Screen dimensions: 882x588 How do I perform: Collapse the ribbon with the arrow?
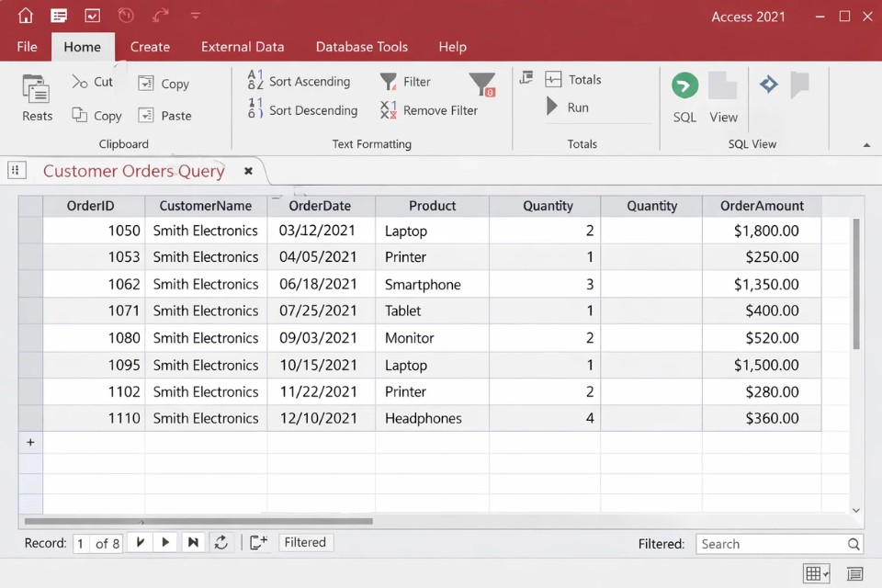pyautogui.click(x=866, y=144)
